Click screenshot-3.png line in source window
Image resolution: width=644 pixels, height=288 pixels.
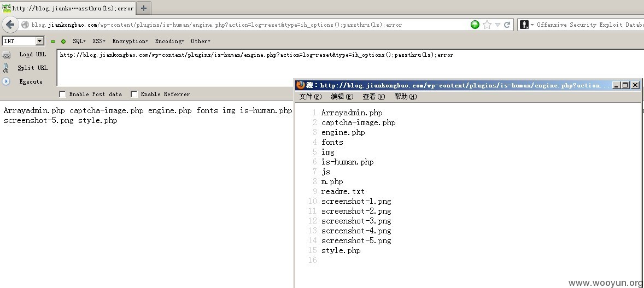click(356, 221)
